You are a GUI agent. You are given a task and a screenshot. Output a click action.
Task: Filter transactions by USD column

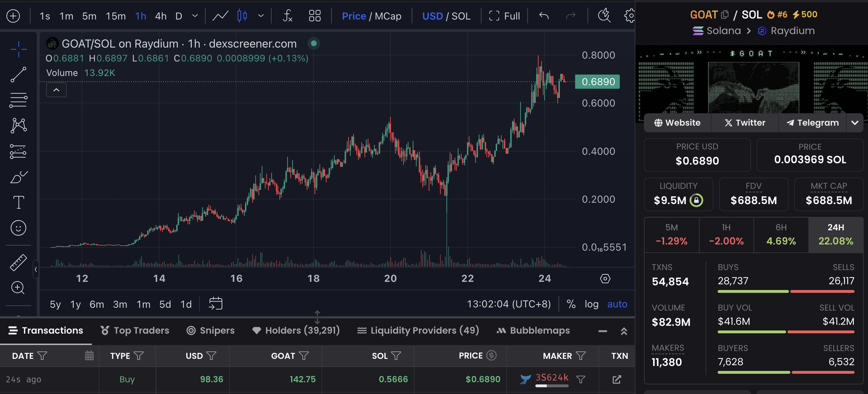(x=211, y=356)
